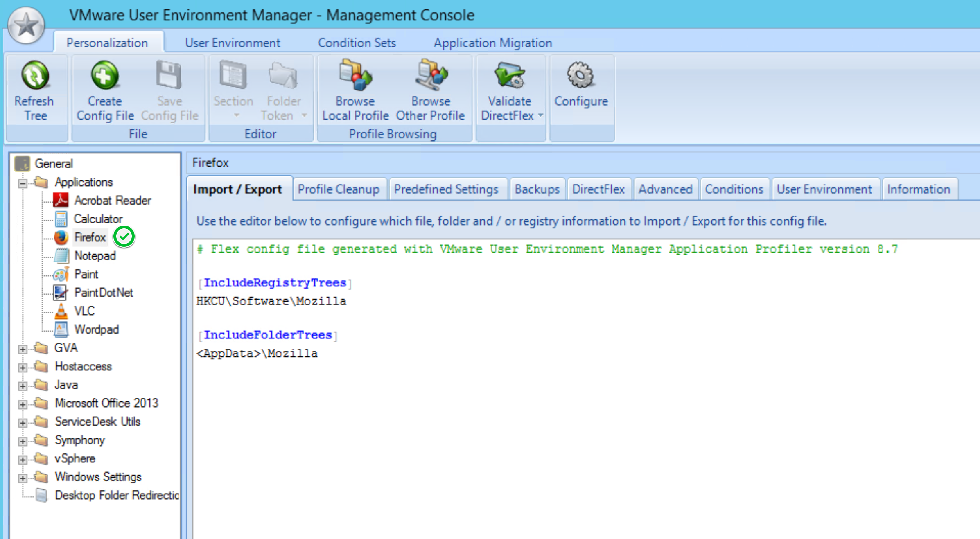Expand the Microsoft Office 2013 node
This screenshot has width=980, height=539.
click(23, 404)
